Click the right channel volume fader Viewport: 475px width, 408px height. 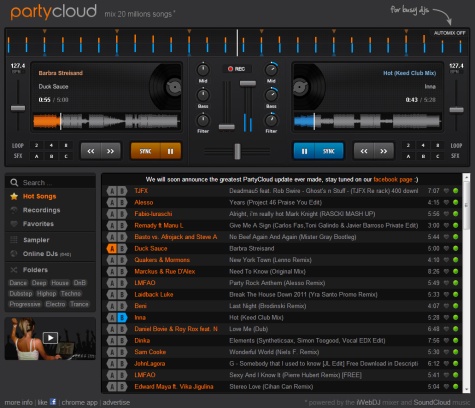pos(248,83)
